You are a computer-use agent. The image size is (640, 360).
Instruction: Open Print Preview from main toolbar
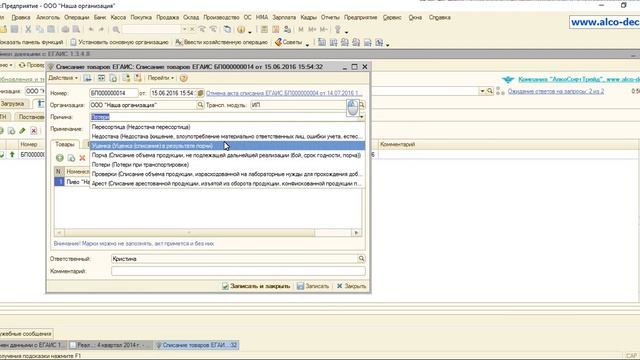point(76,29)
